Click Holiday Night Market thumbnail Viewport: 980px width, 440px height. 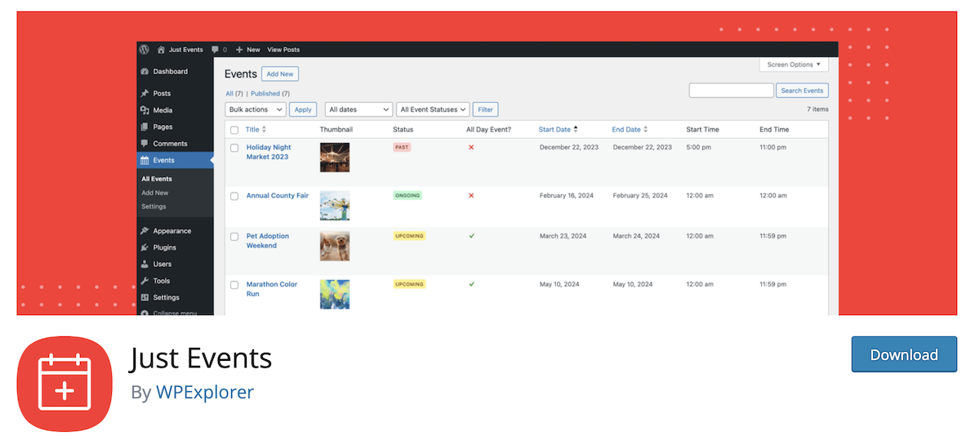(335, 157)
